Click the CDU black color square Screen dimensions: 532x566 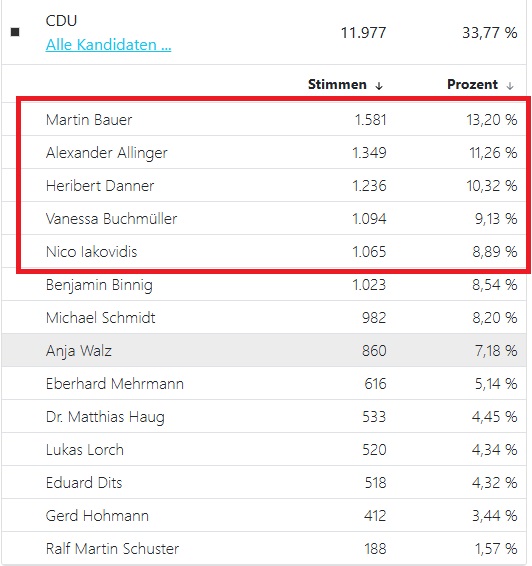(15, 32)
